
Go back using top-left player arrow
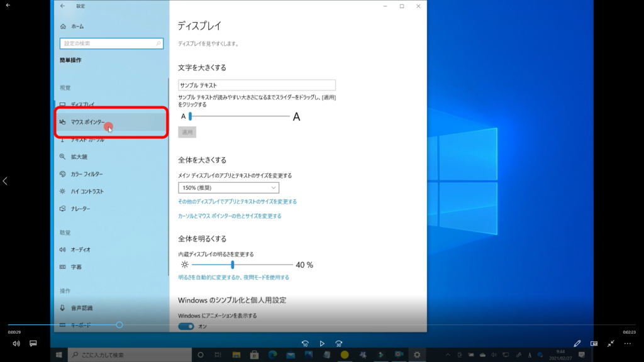pos(8,5)
